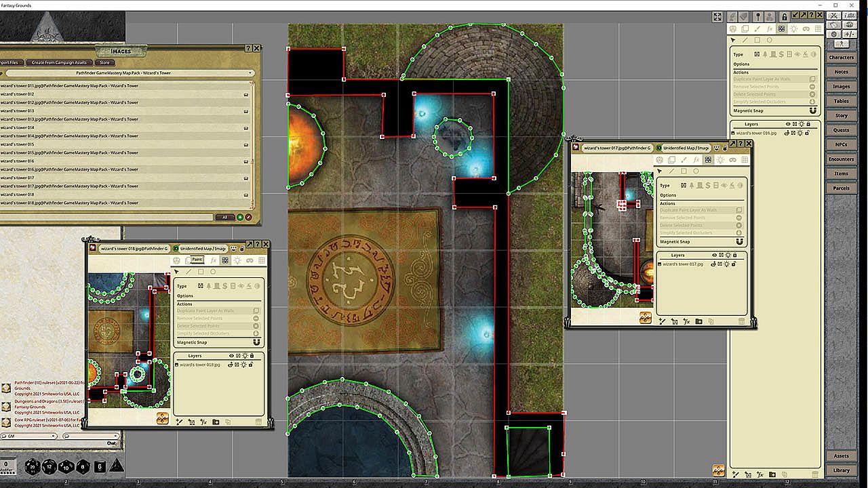The width and height of the screenshot is (868, 488).
Task: Select the circle tool in the 016 panel
Action: click(770, 41)
